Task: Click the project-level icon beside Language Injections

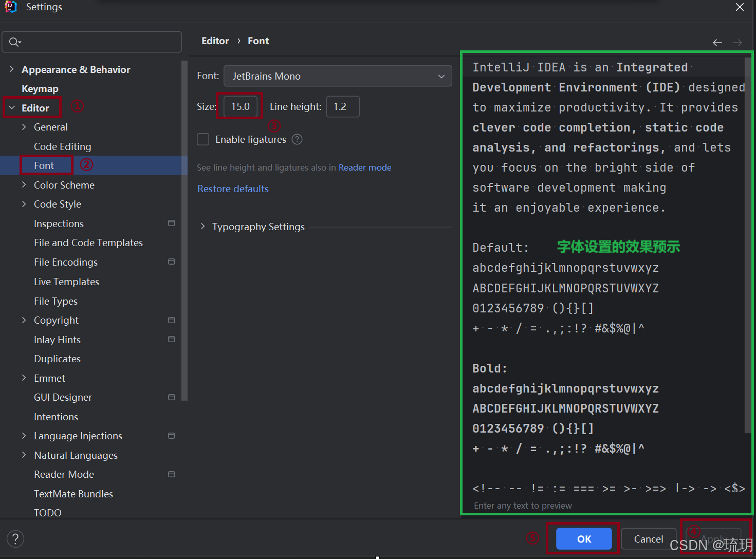Action: [171, 436]
